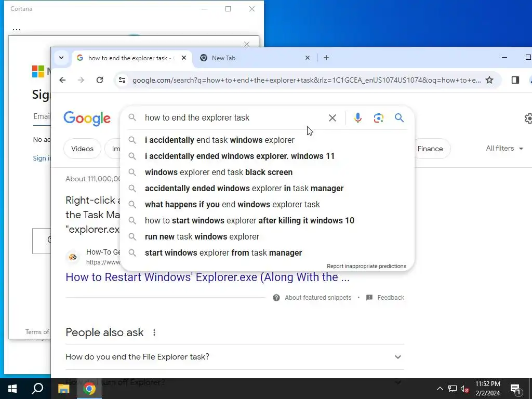Choose suggestion 'start windows explorer from task manager'
The width and height of the screenshot is (532, 399).
tap(268, 253)
